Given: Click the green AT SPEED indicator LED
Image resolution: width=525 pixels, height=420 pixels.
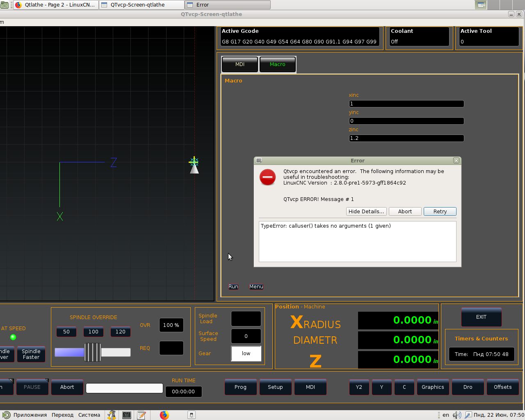Looking at the screenshot, I should coord(13,337).
